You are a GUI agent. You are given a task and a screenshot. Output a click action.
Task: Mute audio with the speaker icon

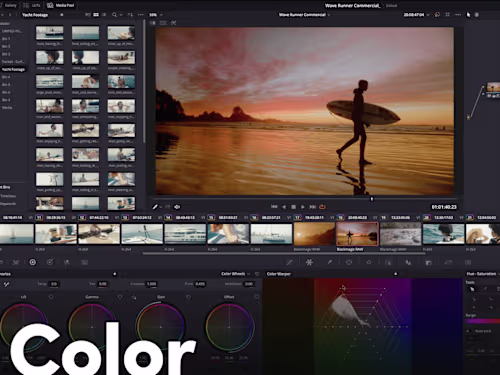pyautogui.click(x=177, y=207)
